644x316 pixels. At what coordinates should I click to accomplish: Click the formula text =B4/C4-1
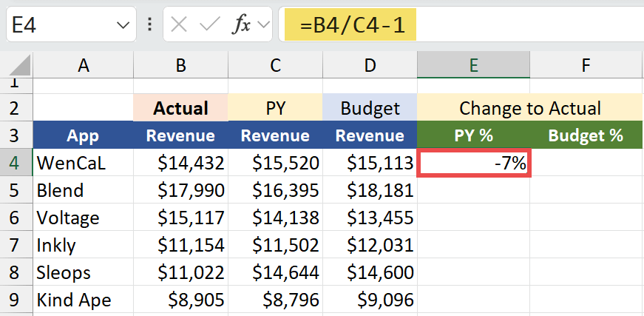click(348, 26)
